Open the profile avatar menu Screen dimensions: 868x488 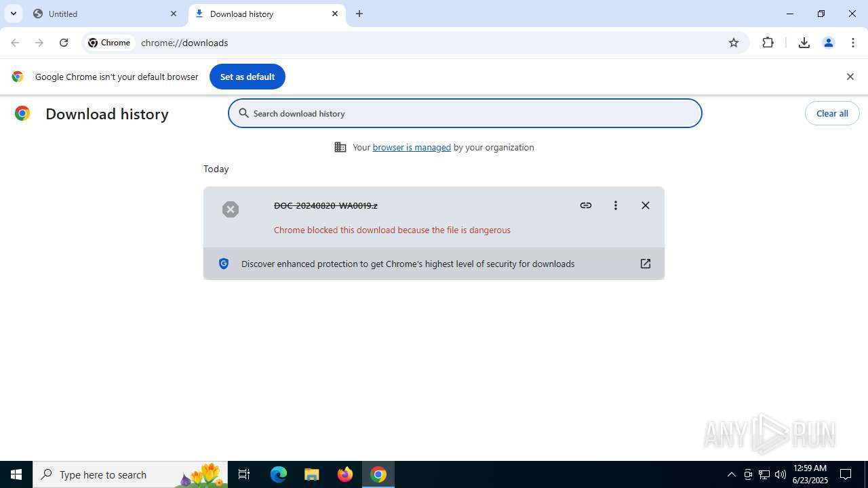829,43
